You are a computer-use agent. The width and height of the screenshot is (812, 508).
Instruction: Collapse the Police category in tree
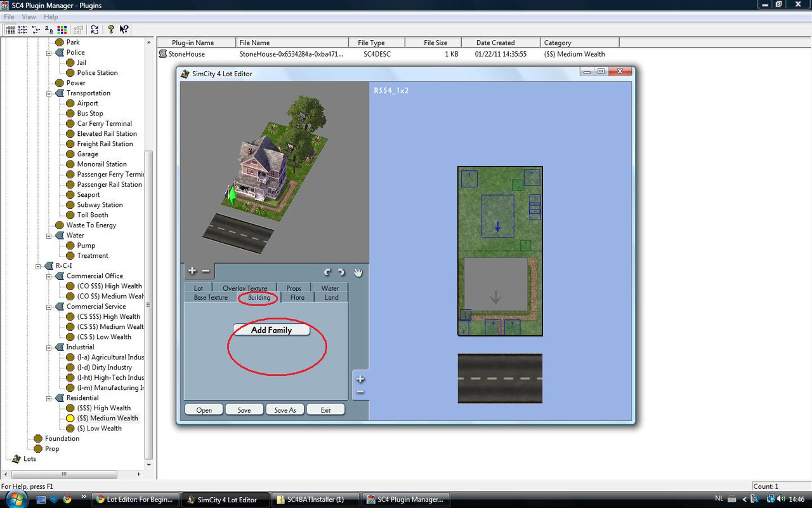[49, 53]
